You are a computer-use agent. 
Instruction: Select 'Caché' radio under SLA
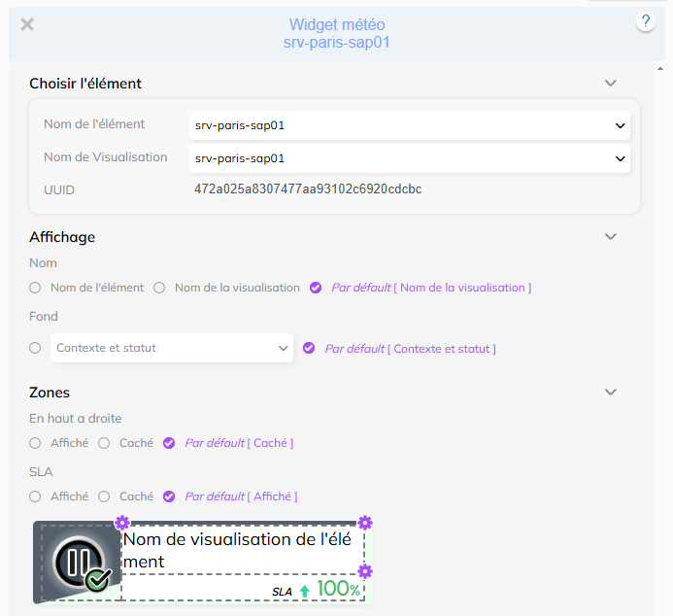104,496
